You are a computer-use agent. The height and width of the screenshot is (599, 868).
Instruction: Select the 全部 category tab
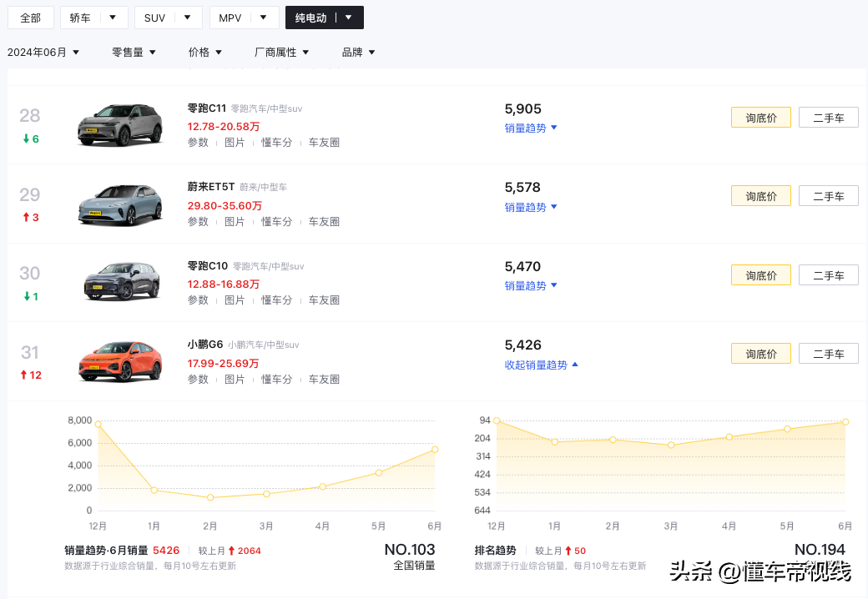[30, 18]
